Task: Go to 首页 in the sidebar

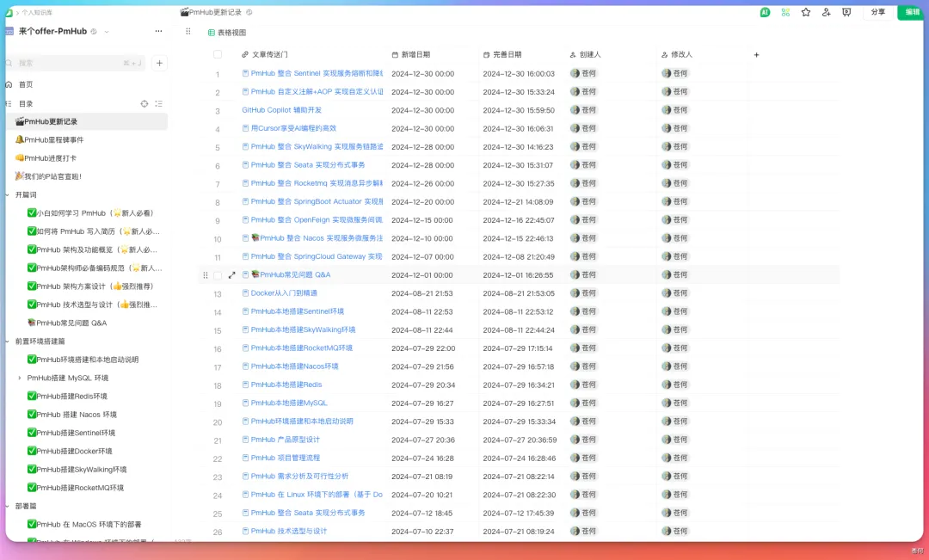Action: tap(26, 84)
